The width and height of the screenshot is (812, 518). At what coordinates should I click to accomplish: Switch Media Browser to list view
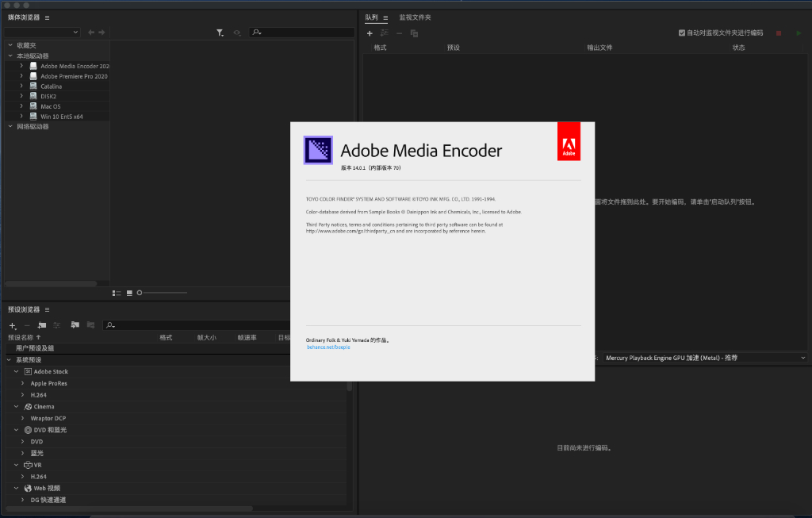click(x=117, y=294)
